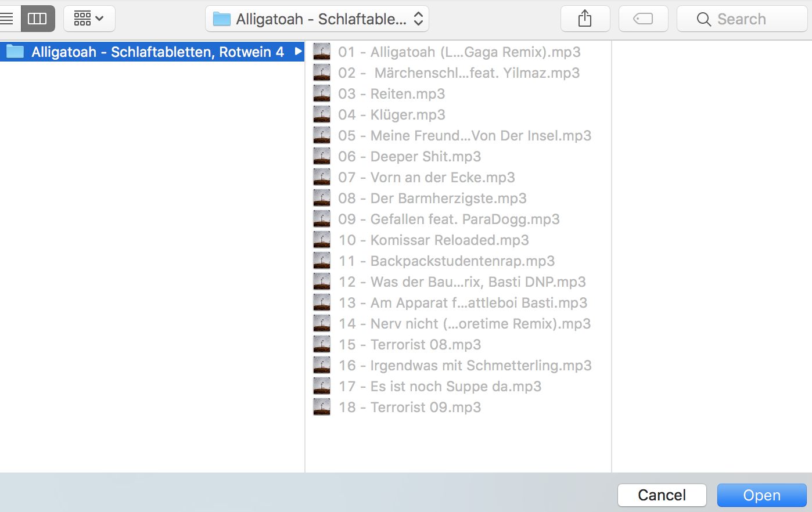Select file 09 - Gefallen feat. ParaDogg.mp3
Viewport: 812px width, 512px height.
coord(459,219)
